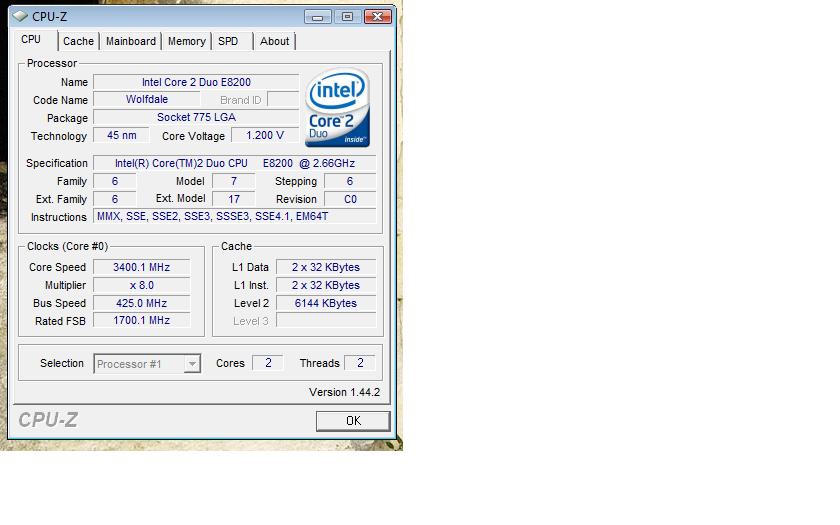840x525 pixels.
Task: Click the CPU-Z title bar icon
Action: [20, 16]
